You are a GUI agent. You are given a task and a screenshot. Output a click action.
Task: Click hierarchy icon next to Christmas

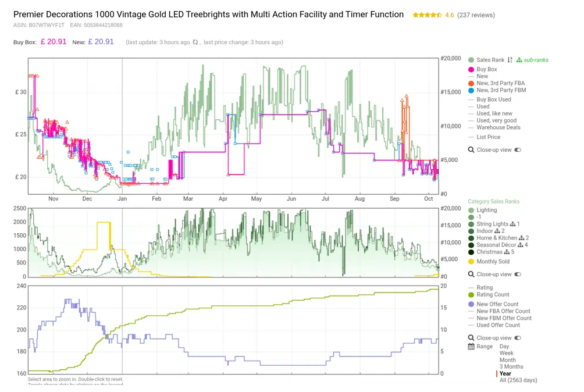(x=507, y=252)
